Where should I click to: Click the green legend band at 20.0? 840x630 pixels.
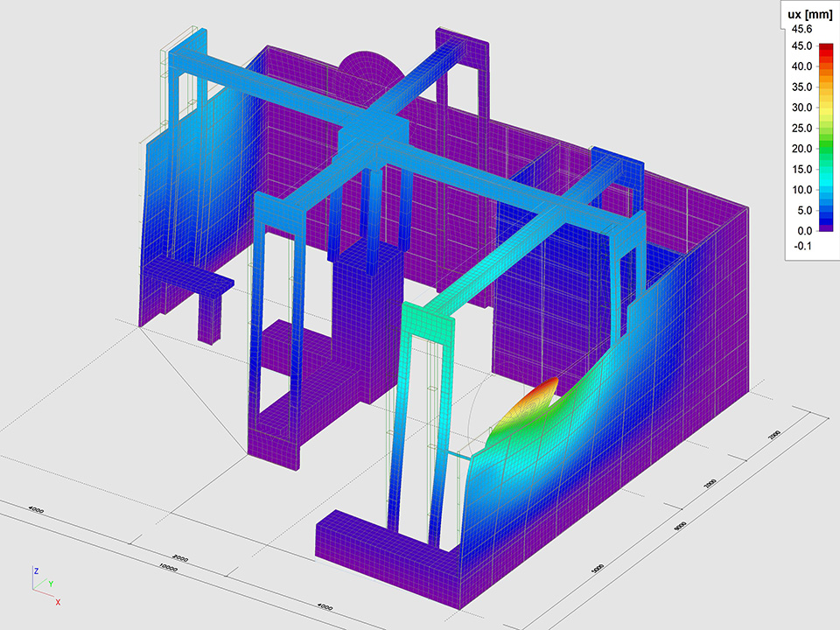point(826,148)
